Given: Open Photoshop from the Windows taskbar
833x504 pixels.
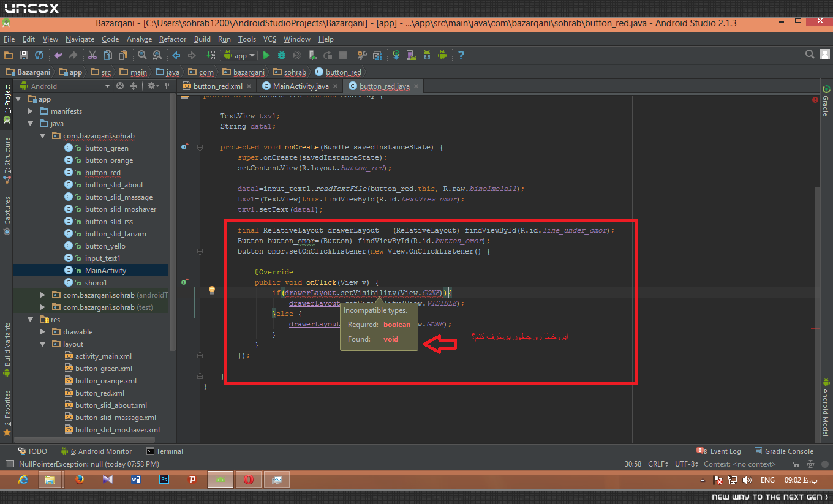Looking at the screenshot, I should [x=164, y=480].
